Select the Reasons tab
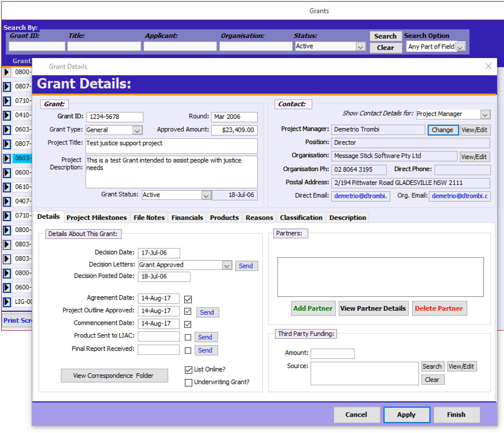The width and height of the screenshot is (504, 433). [x=259, y=218]
